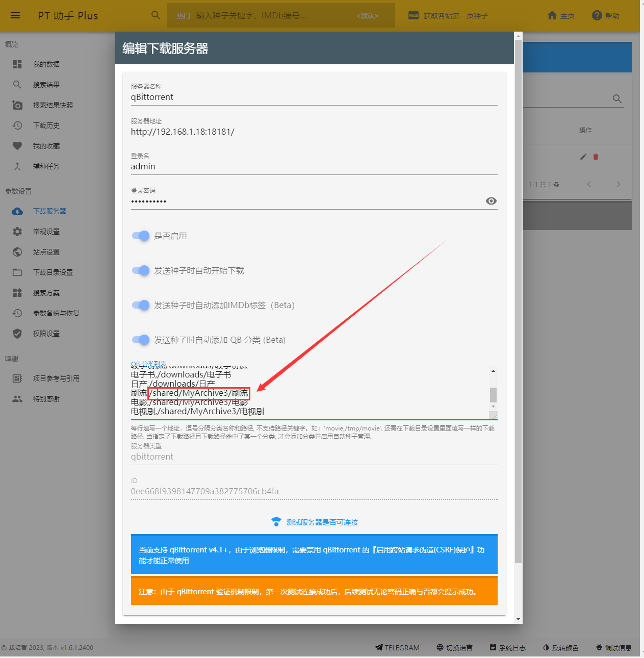Click the red delete trash icon

click(596, 157)
